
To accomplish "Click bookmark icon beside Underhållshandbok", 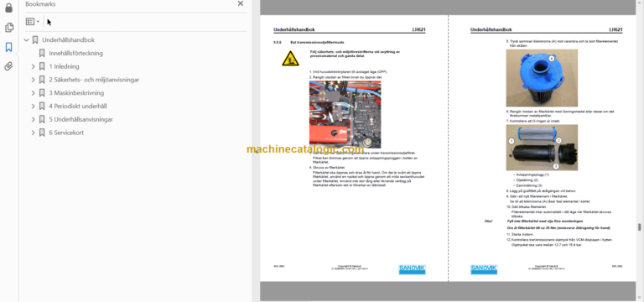I will [x=35, y=40].
